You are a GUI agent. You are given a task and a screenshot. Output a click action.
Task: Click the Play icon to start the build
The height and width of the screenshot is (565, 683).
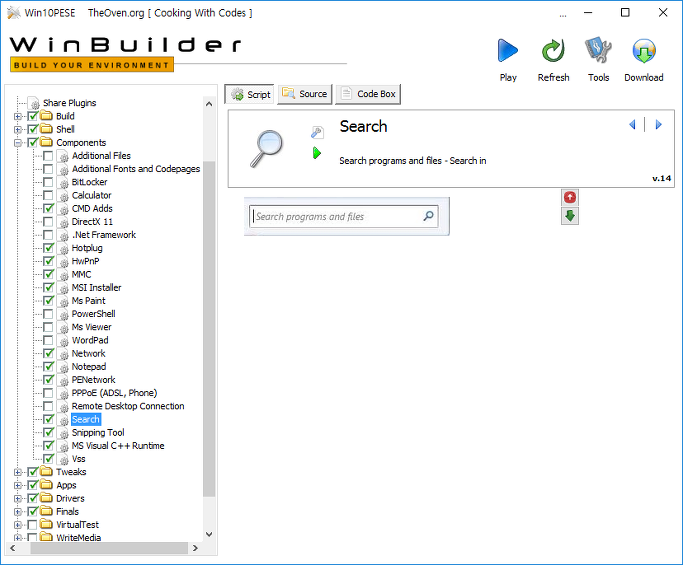pyautogui.click(x=508, y=51)
